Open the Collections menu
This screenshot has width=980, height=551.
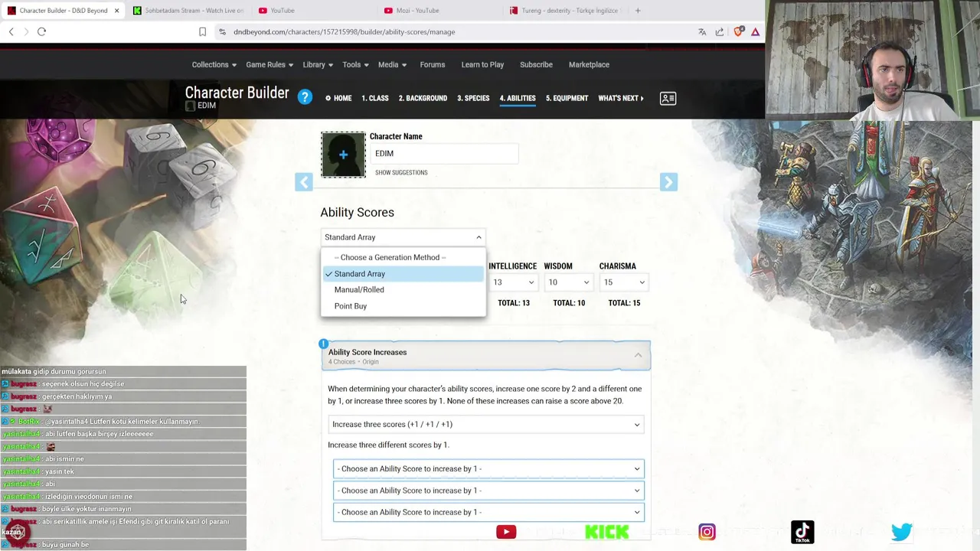214,64
